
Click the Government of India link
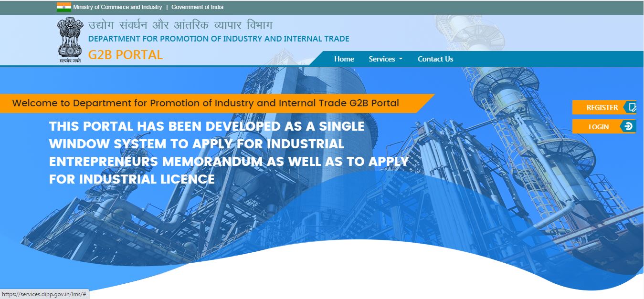click(197, 7)
